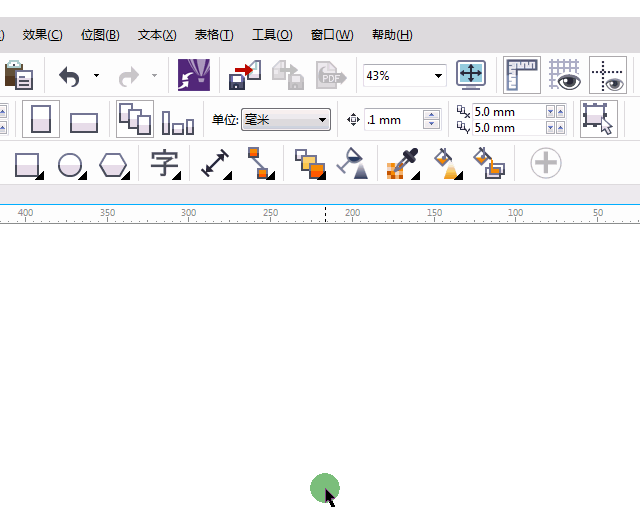Select the Ellipse tool
Viewport: 640px width, 514px height.
pos(72,165)
